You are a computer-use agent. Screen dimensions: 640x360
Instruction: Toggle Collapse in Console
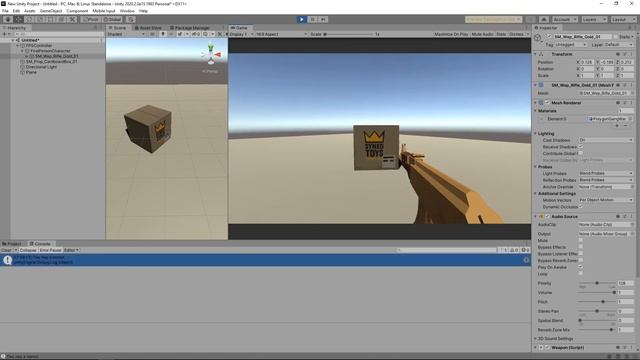click(x=28, y=250)
